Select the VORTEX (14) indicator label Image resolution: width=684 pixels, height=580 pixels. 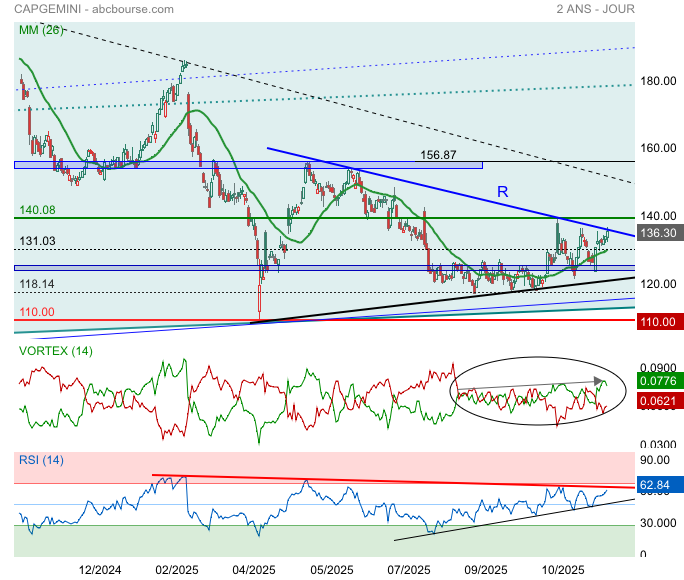click(55, 351)
